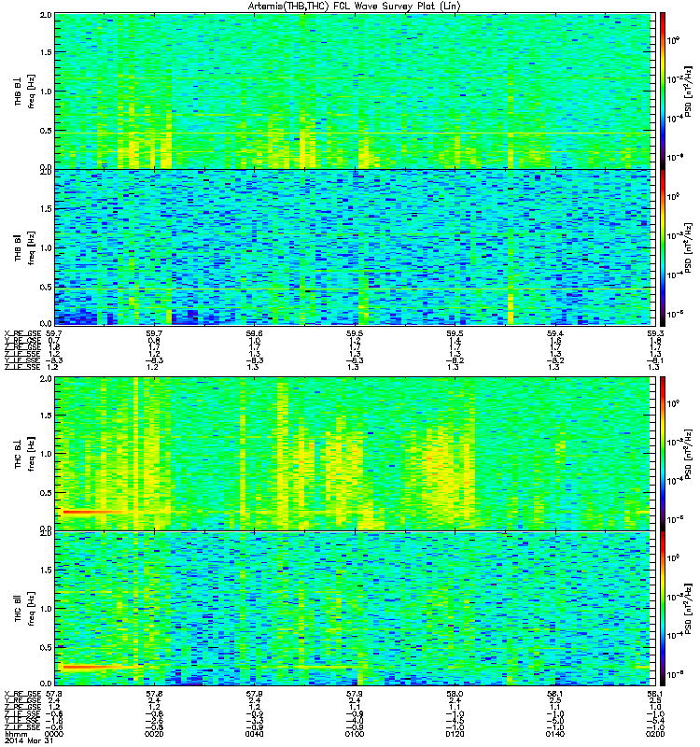Image resolution: width=700 pixels, height=747 pixels.
Task: Click the '0000' time tick label
Action: tap(54, 734)
